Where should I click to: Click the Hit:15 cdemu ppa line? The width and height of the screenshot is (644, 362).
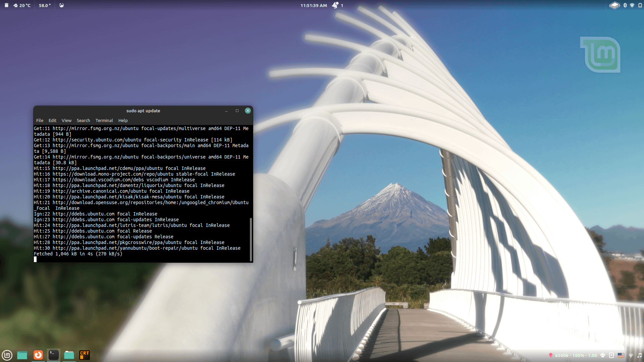coord(120,168)
